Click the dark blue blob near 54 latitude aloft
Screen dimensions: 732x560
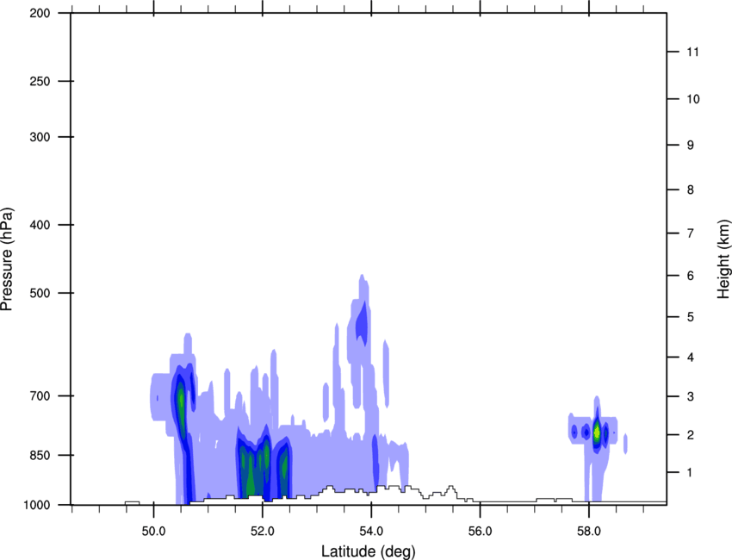(x=362, y=325)
